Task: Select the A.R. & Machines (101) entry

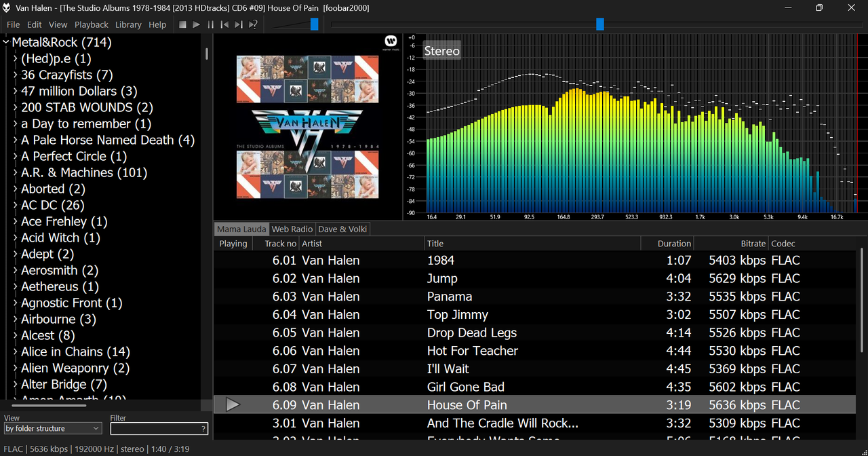Action: (x=84, y=172)
